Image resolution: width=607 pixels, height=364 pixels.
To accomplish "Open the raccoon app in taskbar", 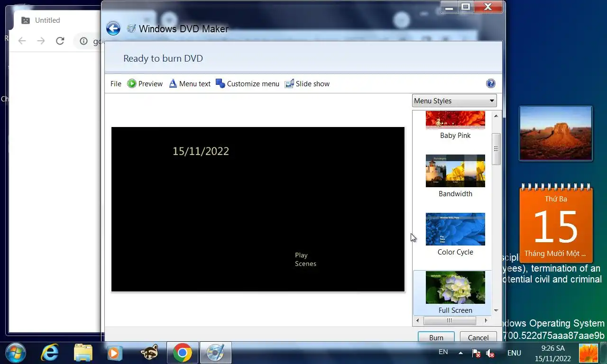I will (x=150, y=353).
